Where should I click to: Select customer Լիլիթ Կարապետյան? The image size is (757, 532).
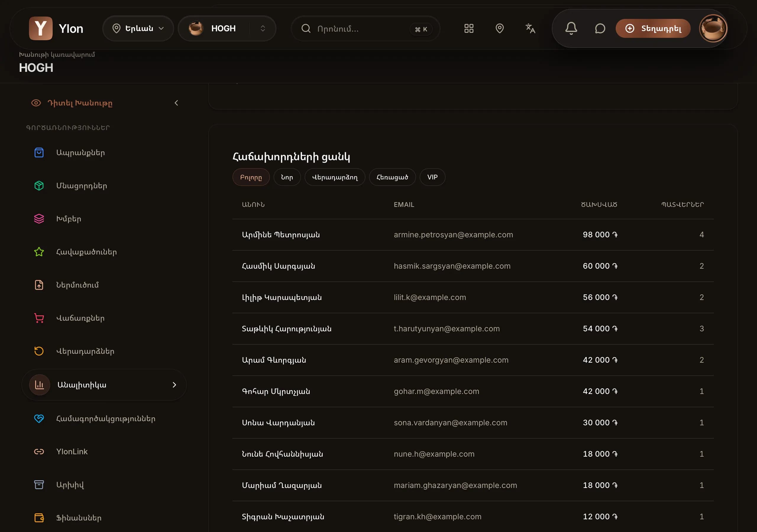click(x=282, y=297)
